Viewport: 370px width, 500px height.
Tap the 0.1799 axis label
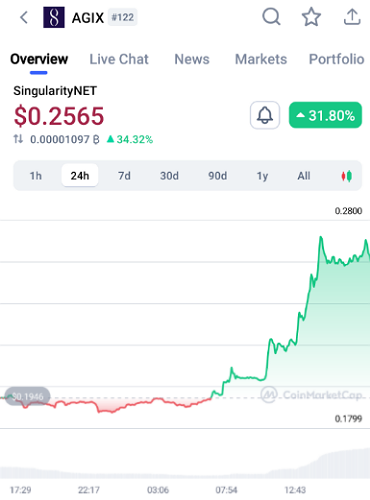point(348,419)
